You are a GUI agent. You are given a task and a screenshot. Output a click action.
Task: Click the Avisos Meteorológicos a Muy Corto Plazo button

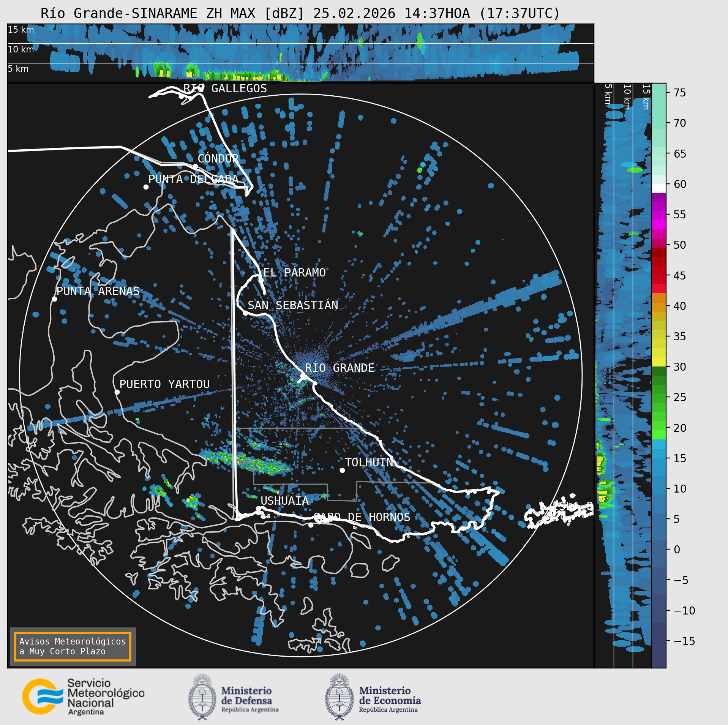click(x=73, y=646)
